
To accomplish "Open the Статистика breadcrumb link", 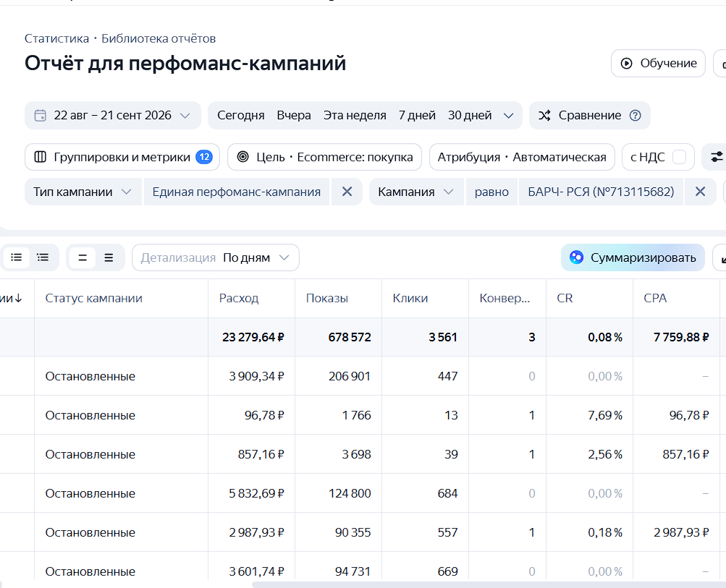I will coord(56,38).
